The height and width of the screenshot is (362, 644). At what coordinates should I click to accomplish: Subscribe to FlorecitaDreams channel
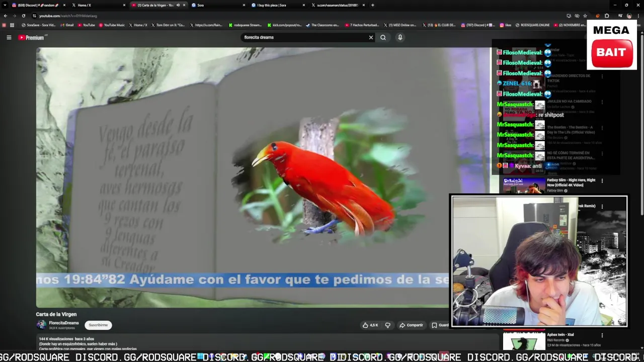(x=98, y=325)
